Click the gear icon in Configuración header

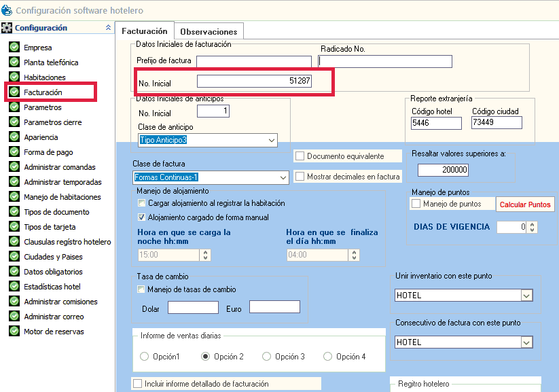(x=7, y=28)
